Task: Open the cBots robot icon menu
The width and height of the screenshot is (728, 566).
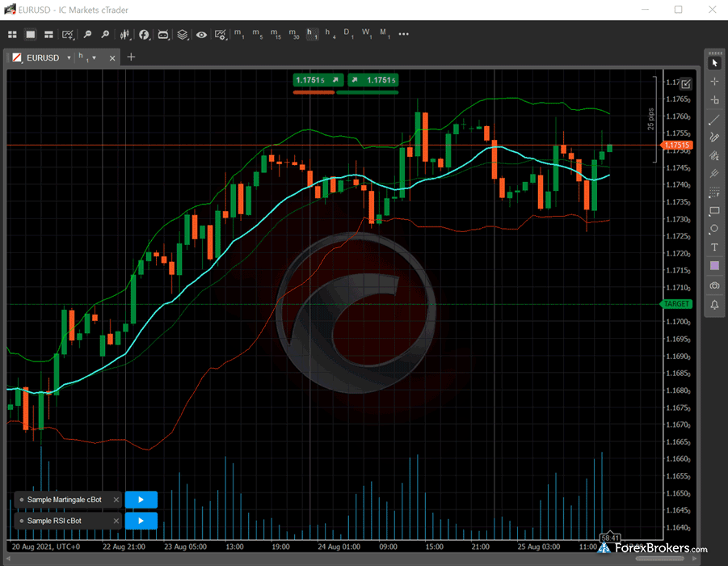Action: coord(163,35)
